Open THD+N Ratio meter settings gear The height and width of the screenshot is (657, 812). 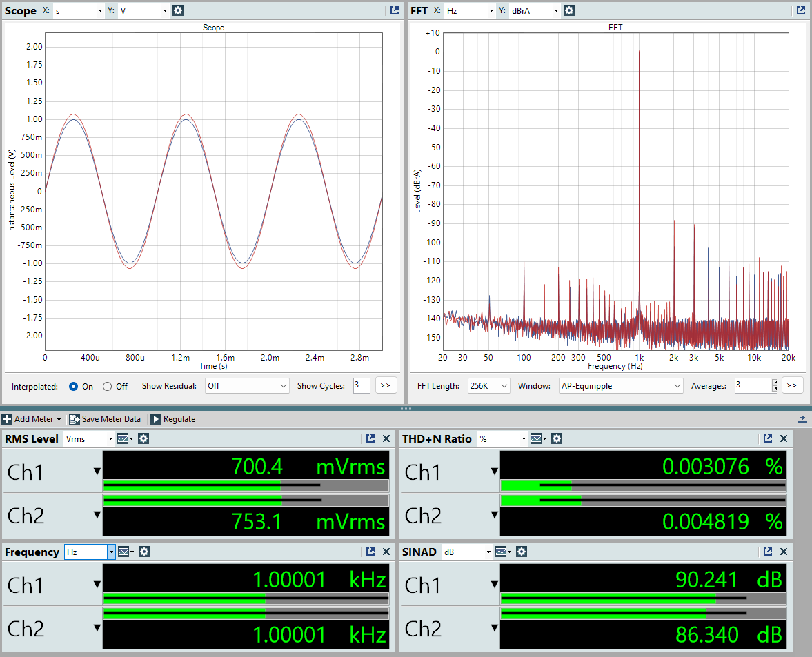point(557,438)
